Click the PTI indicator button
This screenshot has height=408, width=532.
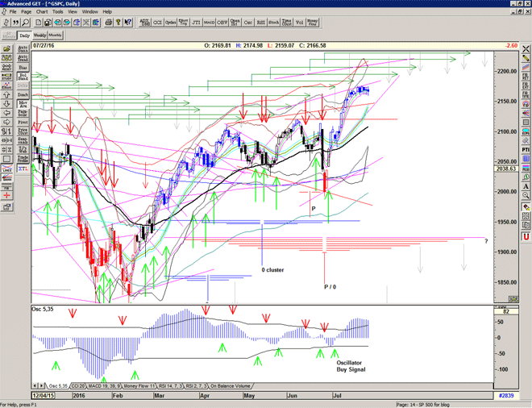click(525, 149)
